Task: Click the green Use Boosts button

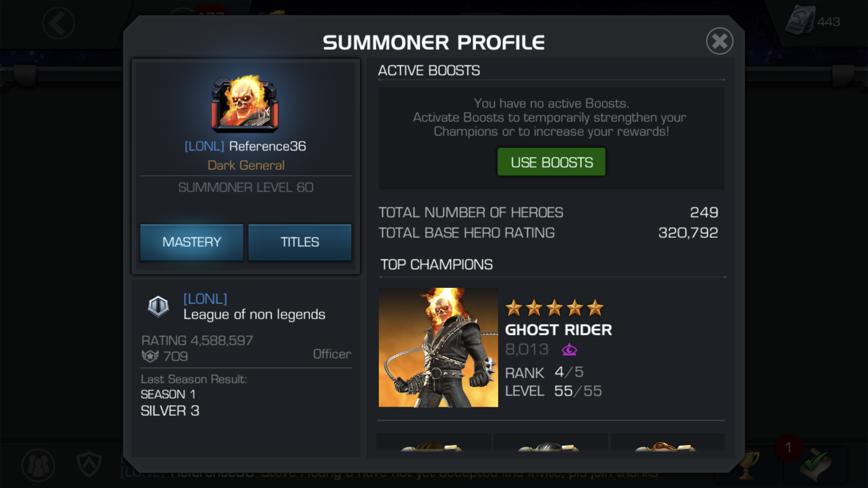Action: (x=551, y=162)
